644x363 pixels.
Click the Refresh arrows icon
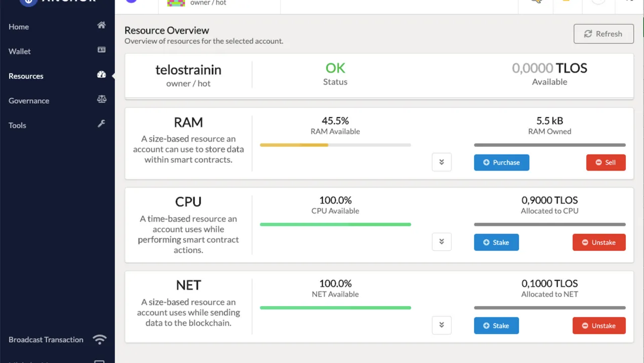[x=588, y=34]
